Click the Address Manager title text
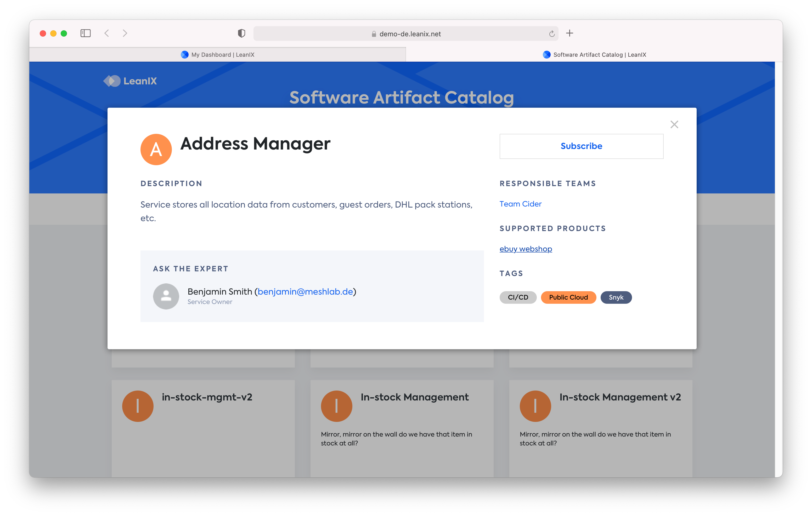 (255, 144)
